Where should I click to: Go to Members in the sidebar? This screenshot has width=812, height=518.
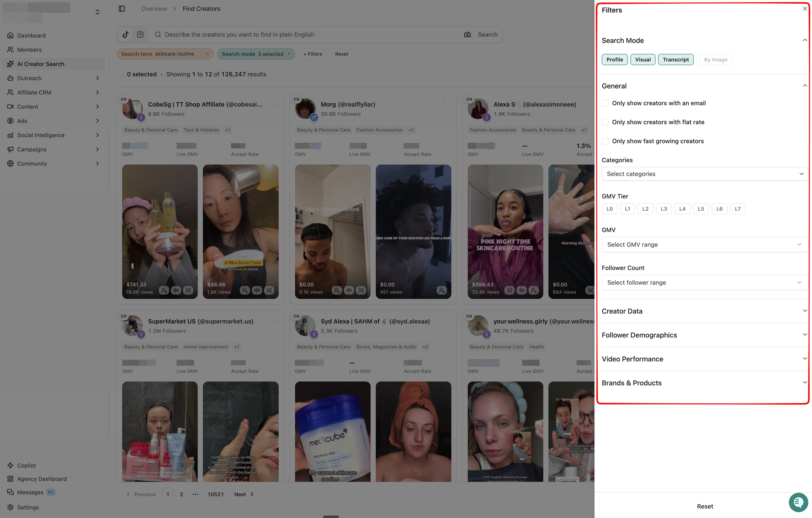54,50
